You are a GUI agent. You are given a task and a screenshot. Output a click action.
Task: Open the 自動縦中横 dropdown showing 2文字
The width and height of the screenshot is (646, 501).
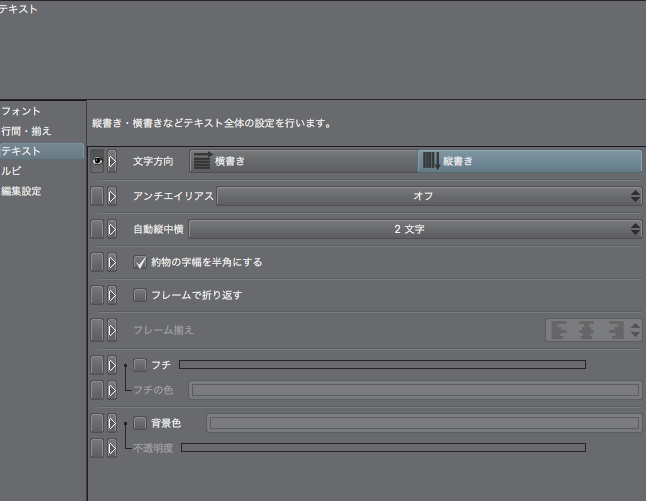[415, 229]
